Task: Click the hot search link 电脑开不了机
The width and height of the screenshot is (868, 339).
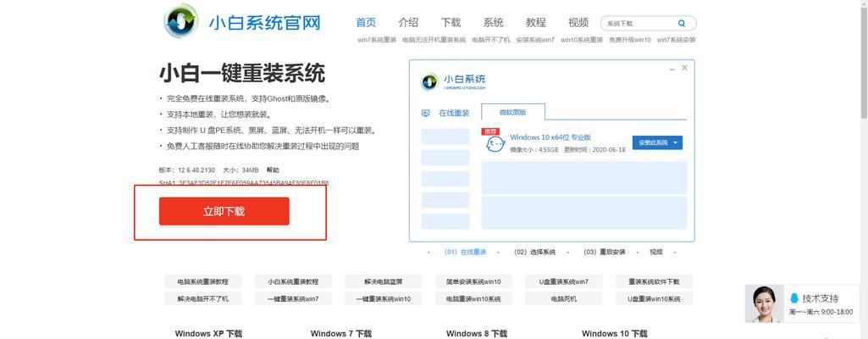Action: [491, 40]
